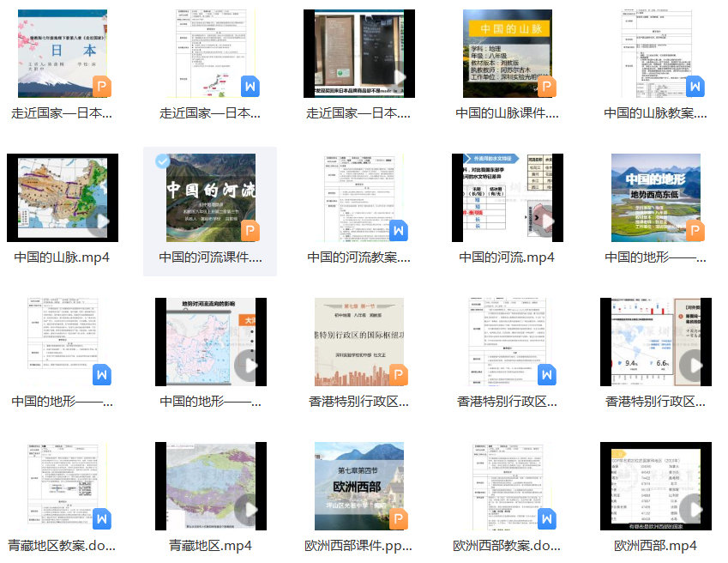Select the Word badge on 中国的河流教案
The image size is (728, 563).
click(x=398, y=230)
